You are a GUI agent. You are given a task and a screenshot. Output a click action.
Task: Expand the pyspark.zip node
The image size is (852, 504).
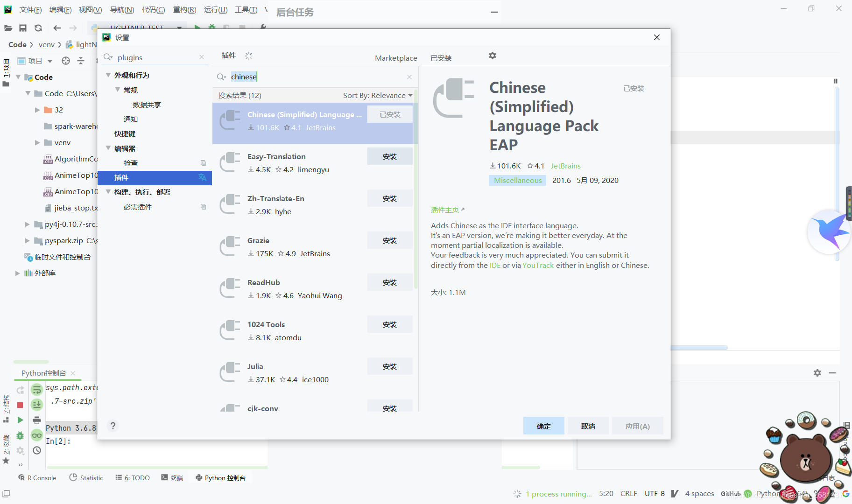27,240
